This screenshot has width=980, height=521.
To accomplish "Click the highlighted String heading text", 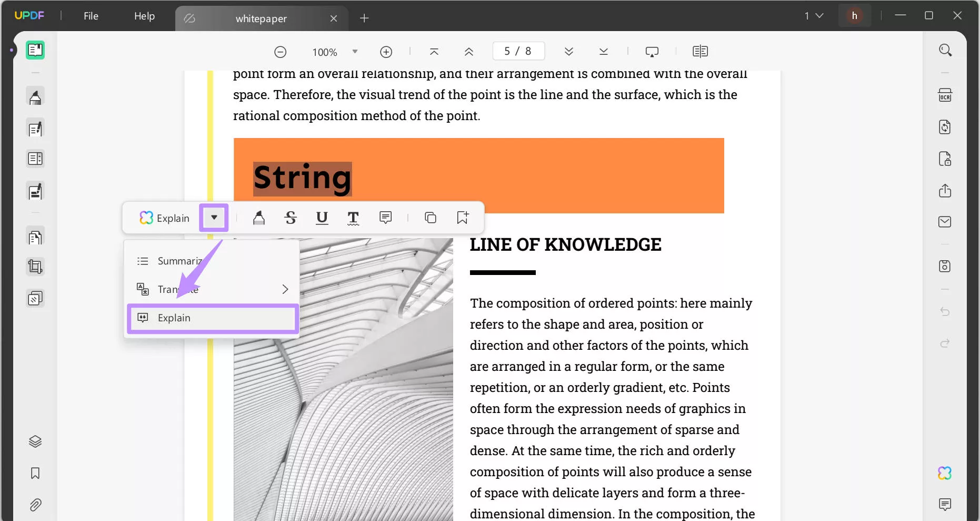I will point(302,178).
